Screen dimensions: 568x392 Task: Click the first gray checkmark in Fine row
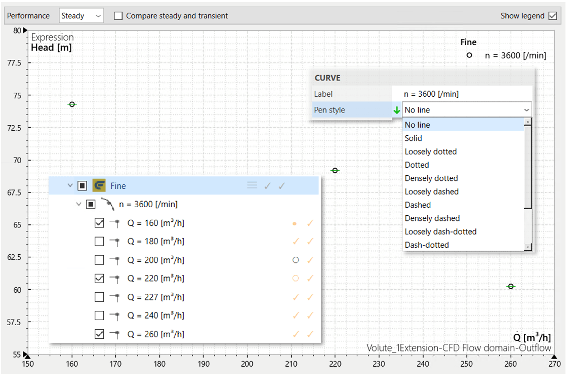coord(267,186)
